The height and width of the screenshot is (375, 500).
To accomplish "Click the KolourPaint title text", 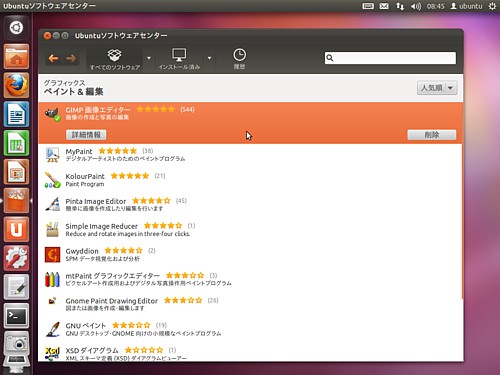I will pyautogui.click(x=85, y=176).
